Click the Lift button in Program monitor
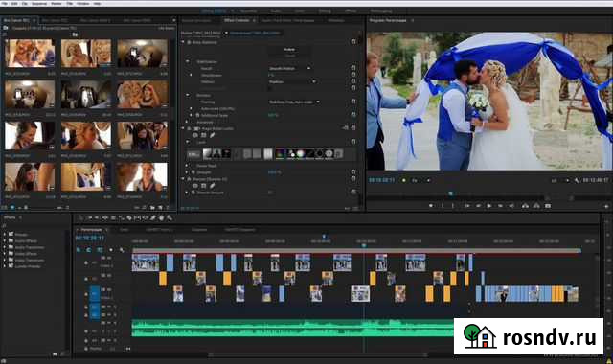 point(525,206)
